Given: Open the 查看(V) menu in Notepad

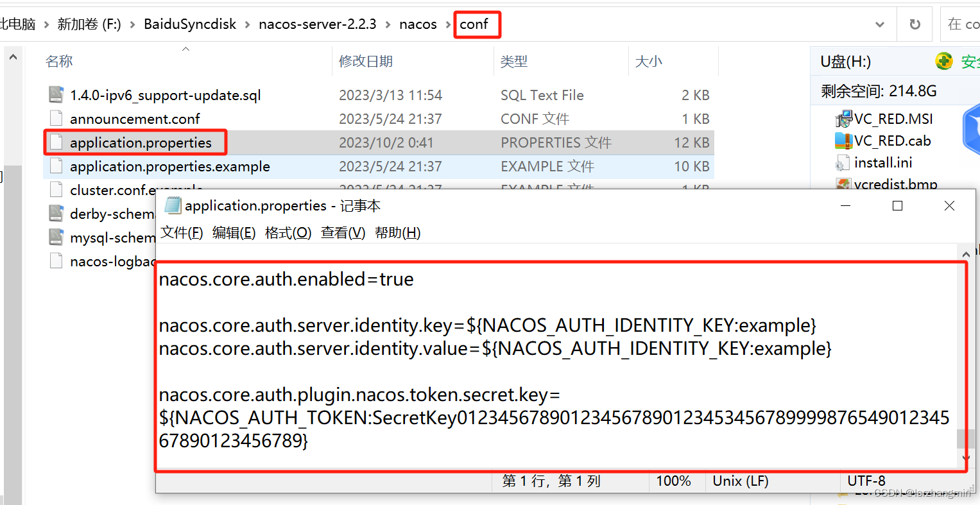Looking at the screenshot, I should (343, 232).
